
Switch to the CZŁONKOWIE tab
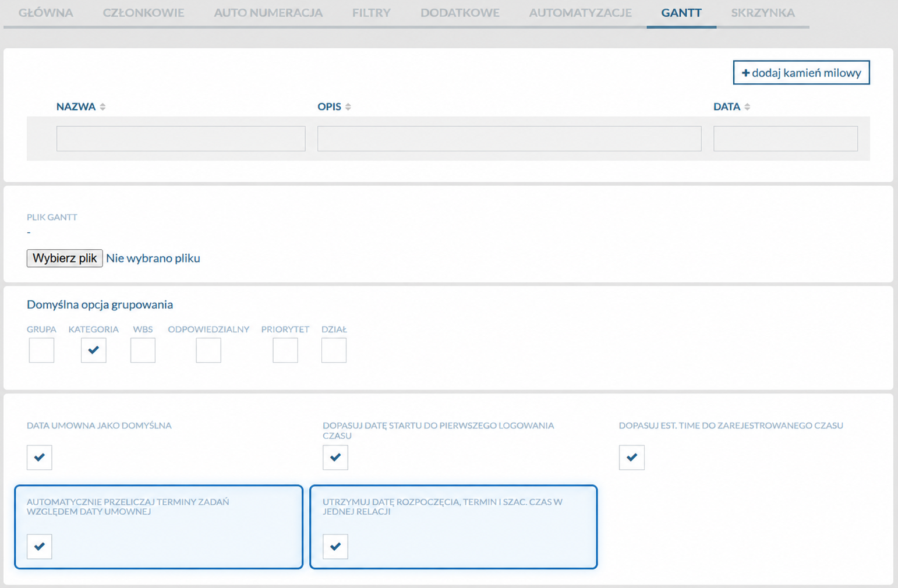tap(143, 13)
